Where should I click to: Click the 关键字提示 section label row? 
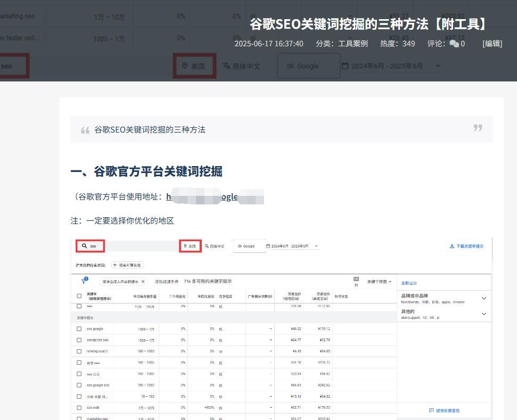click(x=234, y=318)
